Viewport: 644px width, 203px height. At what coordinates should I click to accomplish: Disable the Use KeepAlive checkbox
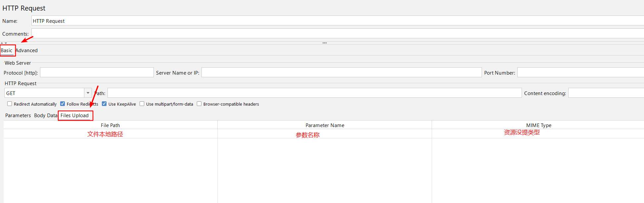click(x=104, y=104)
